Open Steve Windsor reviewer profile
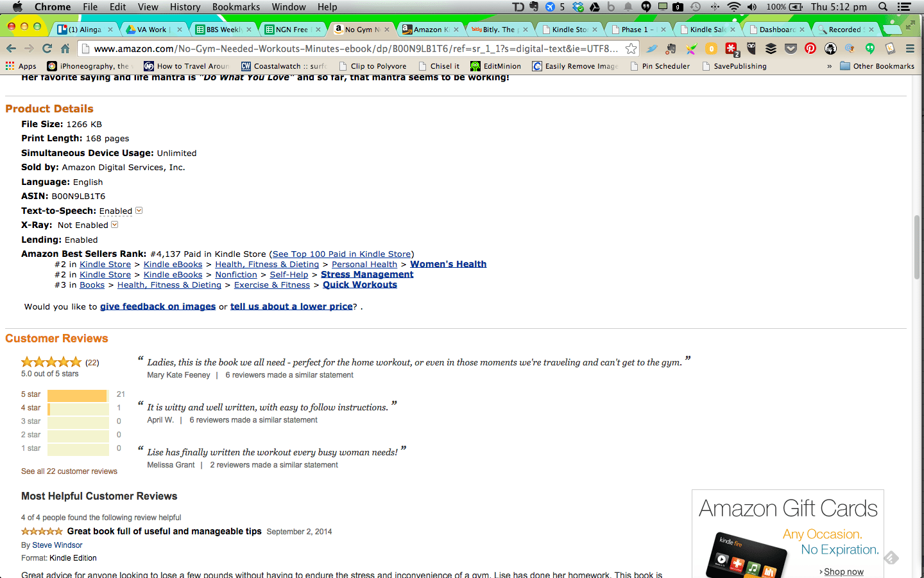924x578 pixels. coord(57,545)
